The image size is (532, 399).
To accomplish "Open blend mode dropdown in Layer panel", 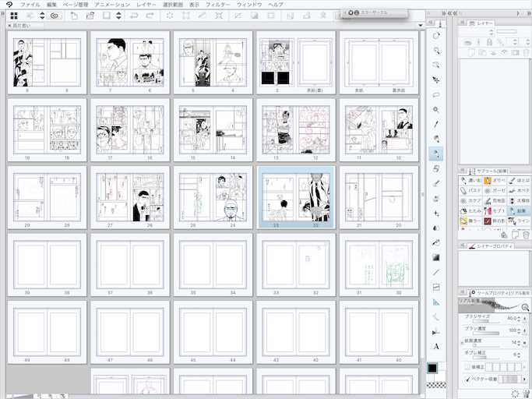I will click(x=477, y=32).
